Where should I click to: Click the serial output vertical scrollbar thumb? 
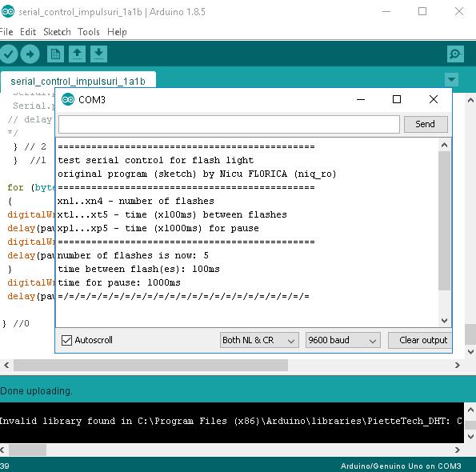pos(445,221)
